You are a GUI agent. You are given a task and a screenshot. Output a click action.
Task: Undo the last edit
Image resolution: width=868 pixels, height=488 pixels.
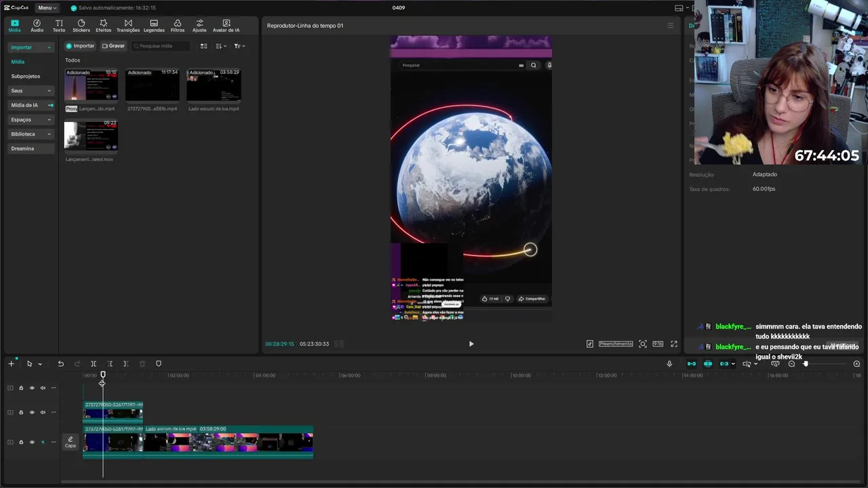coord(60,364)
